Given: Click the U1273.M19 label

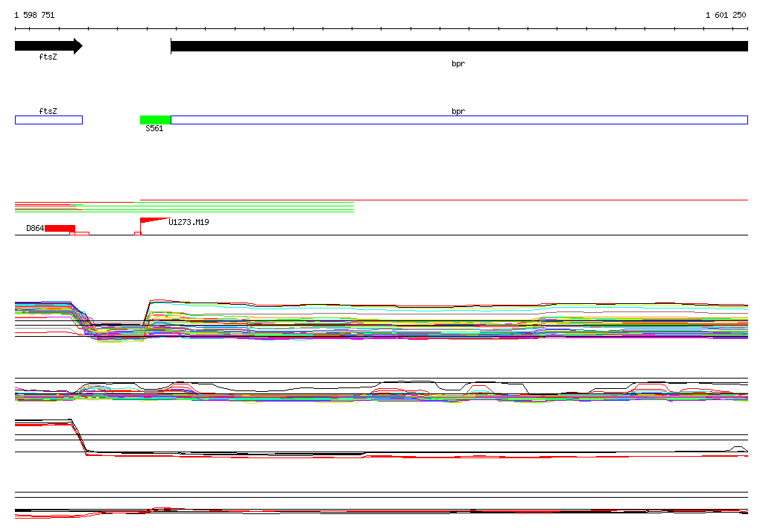Looking at the screenshot, I should (189, 223).
